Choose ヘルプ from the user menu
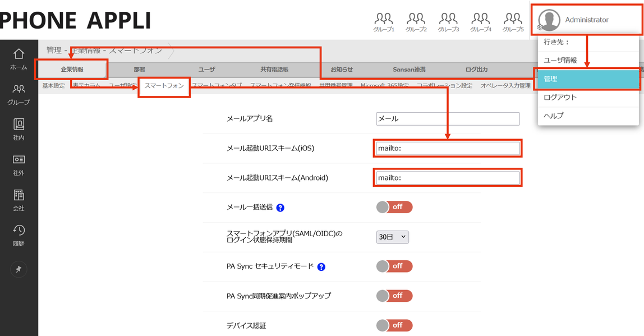644x336 pixels. 588,116
